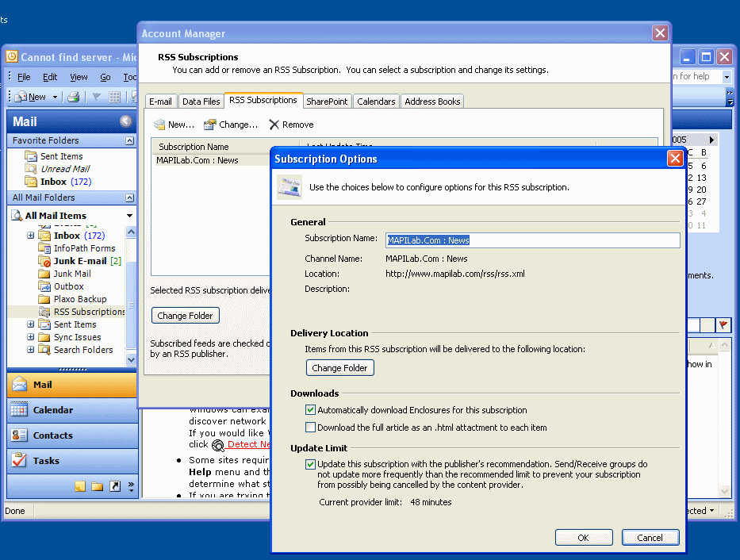This screenshot has height=560, width=740.
Task: Open the View menu in Outlook
Action: pyautogui.click(x=79, y=77)
